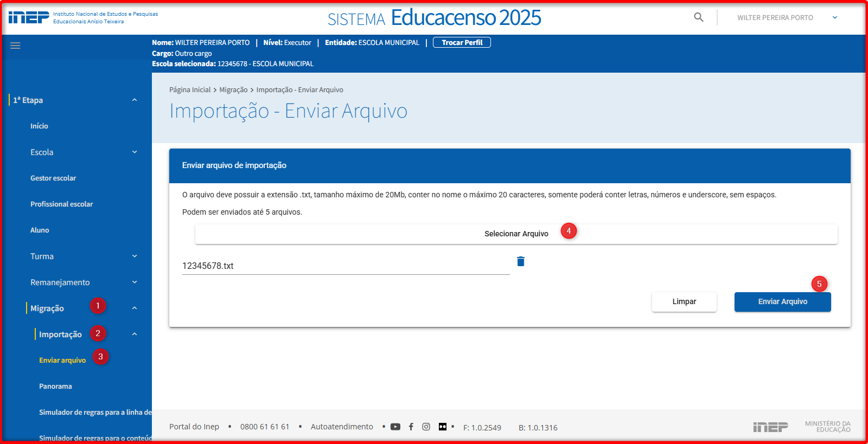Open Panorama menu item

pyautogui.click(x=55, y=386)
